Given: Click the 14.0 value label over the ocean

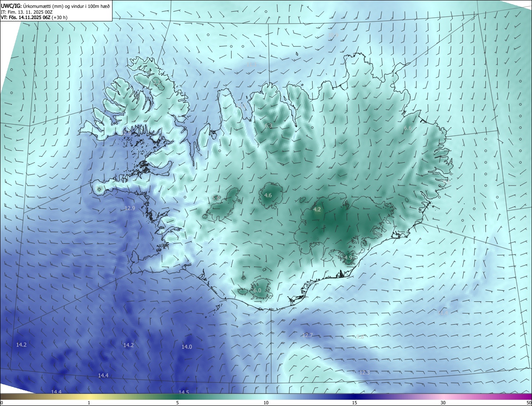Looking at the screenshot, I should (x=187, y=347).
